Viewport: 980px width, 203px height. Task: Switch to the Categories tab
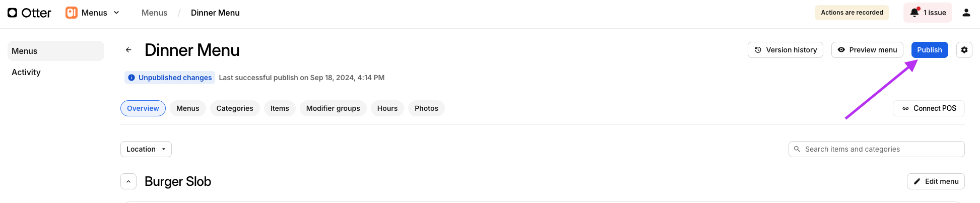235,108
